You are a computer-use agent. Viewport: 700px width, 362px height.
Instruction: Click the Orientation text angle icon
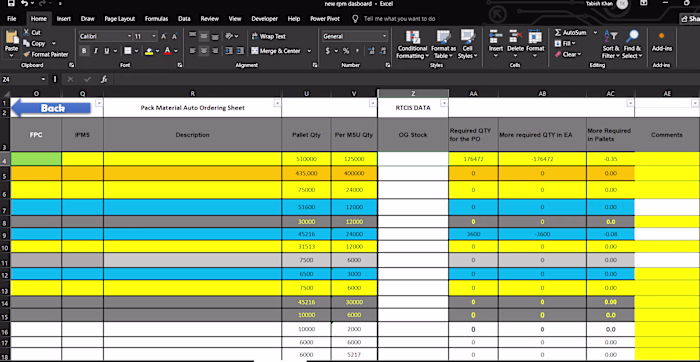click(229, 36)
